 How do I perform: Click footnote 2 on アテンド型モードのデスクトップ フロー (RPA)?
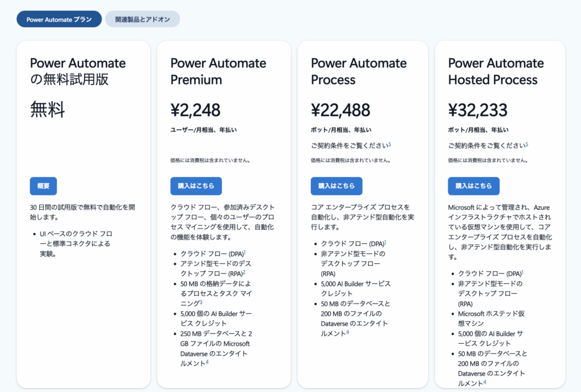point(243,273)
